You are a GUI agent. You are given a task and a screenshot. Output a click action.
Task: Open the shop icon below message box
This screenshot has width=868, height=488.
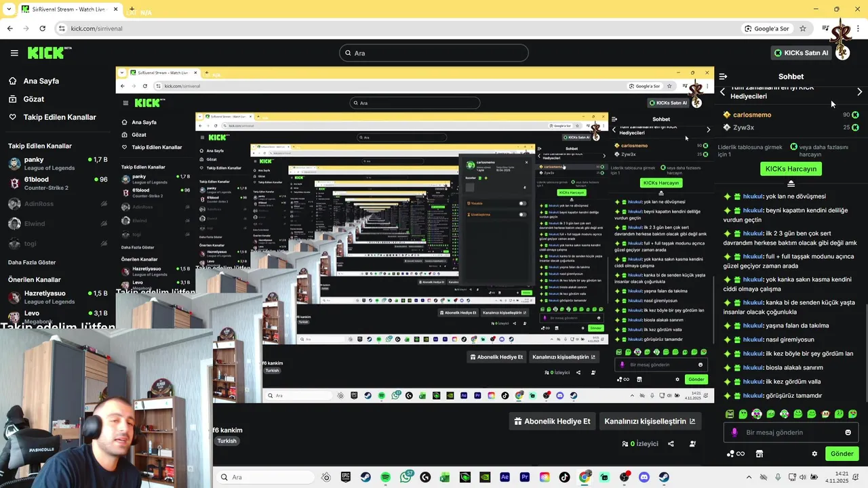(759, 453)
